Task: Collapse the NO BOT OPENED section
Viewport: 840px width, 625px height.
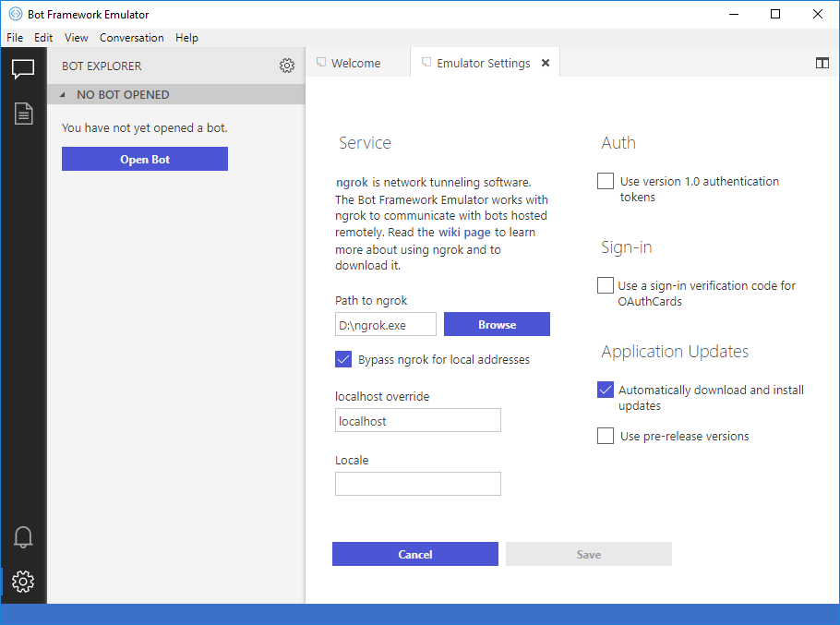Action: coord(62,95)
